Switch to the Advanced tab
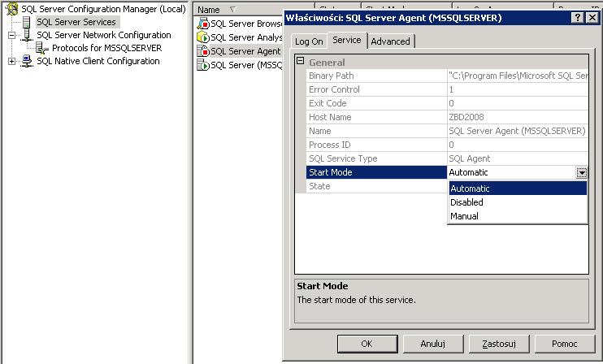603x364 pixels. pos(390,41)
